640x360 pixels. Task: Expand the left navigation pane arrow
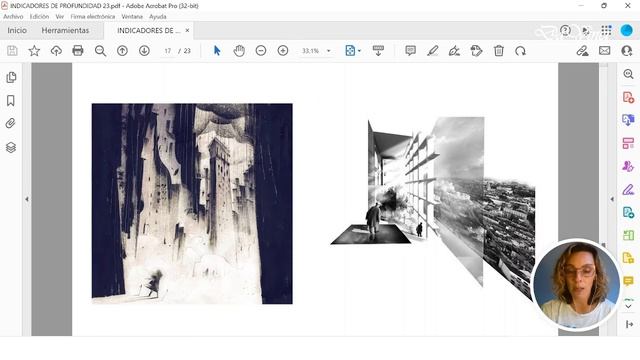(x=27, y=200)
